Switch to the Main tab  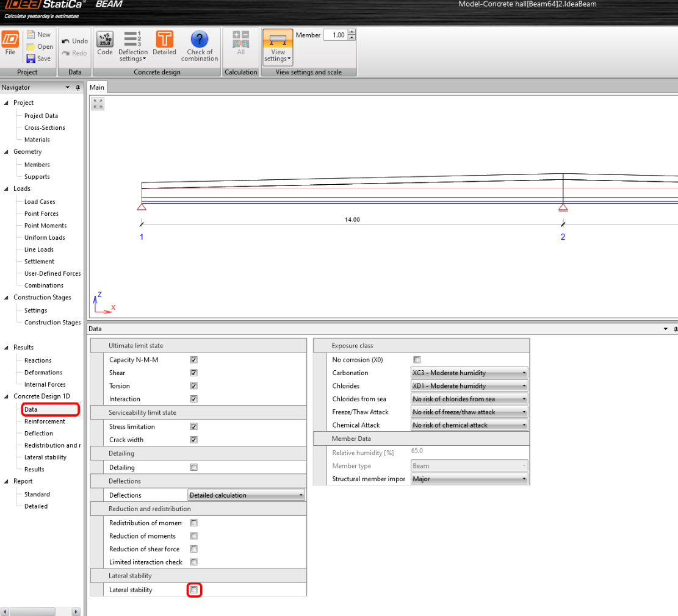97,87
